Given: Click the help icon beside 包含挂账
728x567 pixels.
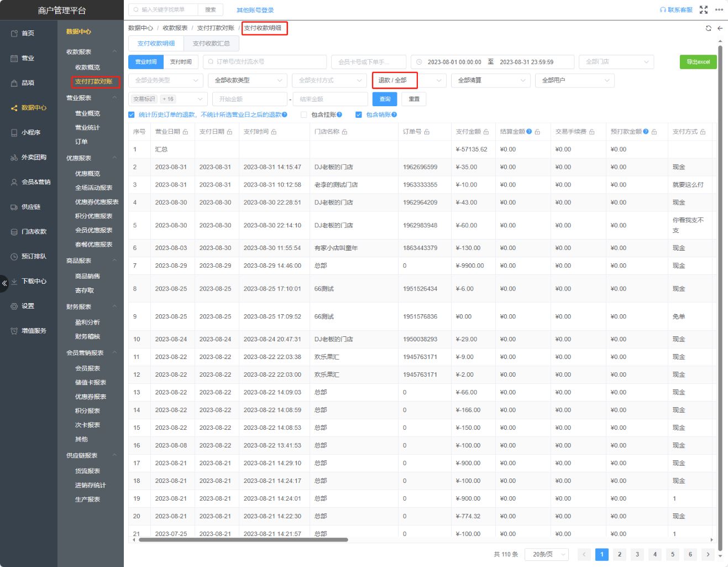Looking at the screenshot, I should tap(339, 115).
